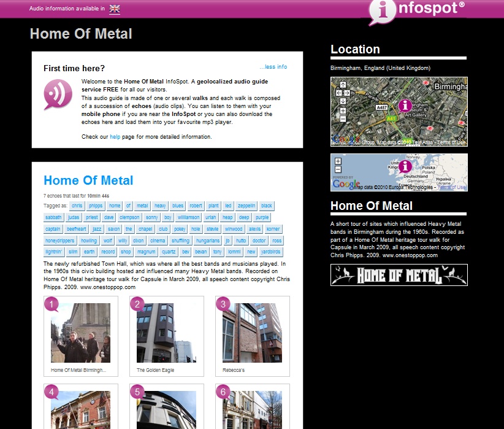Click the UK flag language icon

(115, 9)
